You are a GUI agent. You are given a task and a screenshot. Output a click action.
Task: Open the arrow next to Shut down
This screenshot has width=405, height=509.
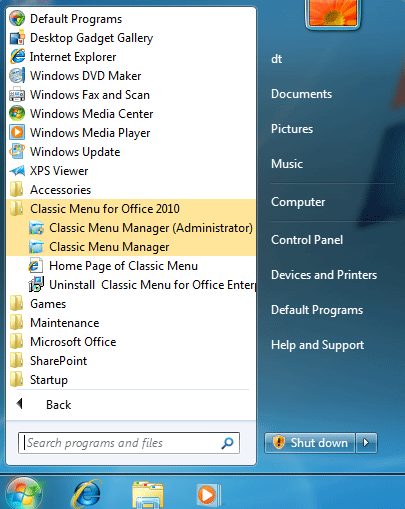coord(366,443)
